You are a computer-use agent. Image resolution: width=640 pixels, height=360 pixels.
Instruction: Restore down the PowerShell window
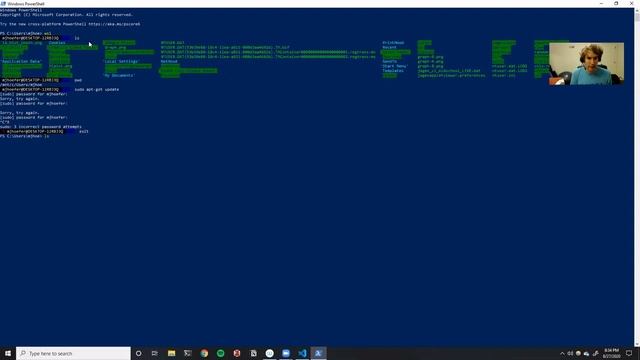pos(616,3)
